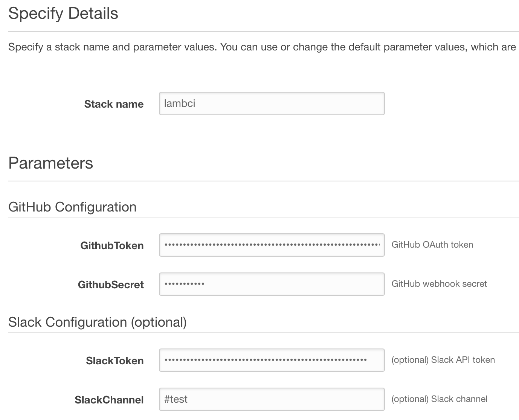519x420 pixels.
Task: Click the (optional) Slack channel hint
Action: 439,399
